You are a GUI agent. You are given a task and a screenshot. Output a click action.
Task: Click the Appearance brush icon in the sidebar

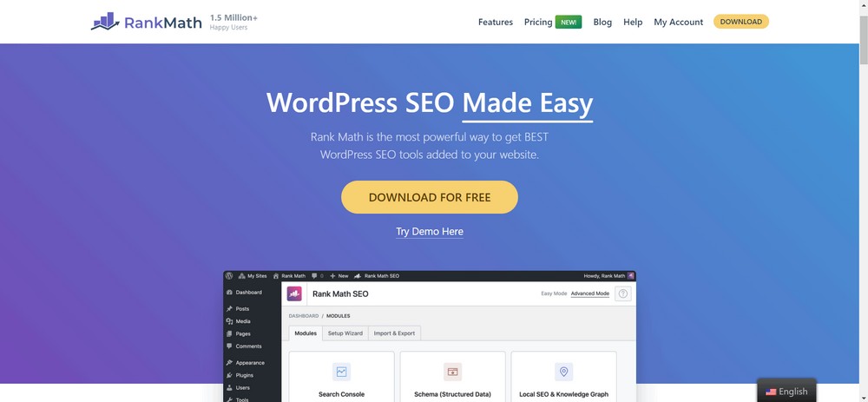(230, 363)
